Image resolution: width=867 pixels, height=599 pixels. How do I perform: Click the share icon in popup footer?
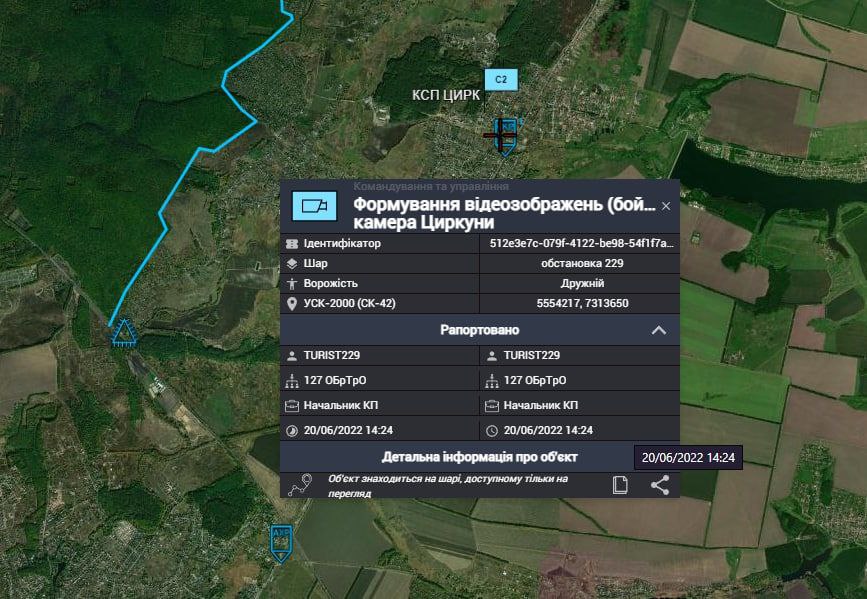(x=660, y=485)
